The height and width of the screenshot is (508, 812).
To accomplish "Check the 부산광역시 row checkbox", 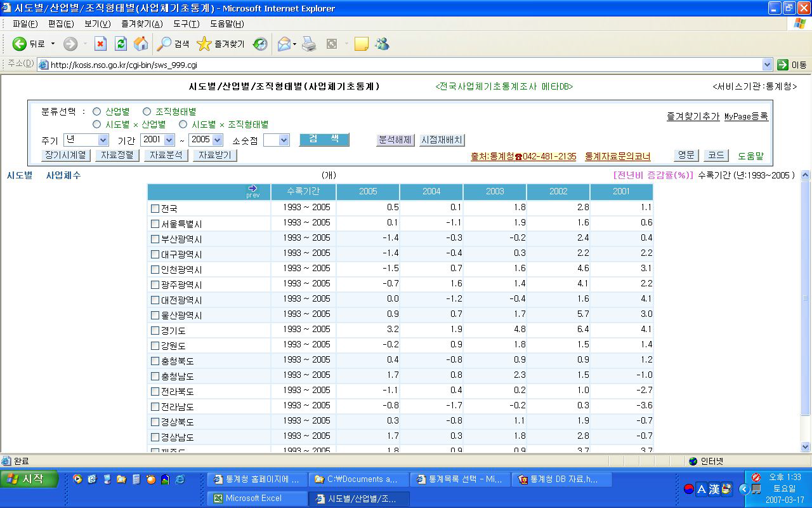I will pyautogui.click(x=155, y=239).
